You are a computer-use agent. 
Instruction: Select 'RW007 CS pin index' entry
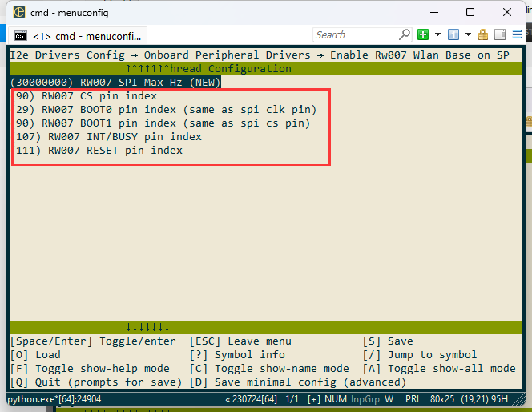pyautogui.click(x=85, y=96)
